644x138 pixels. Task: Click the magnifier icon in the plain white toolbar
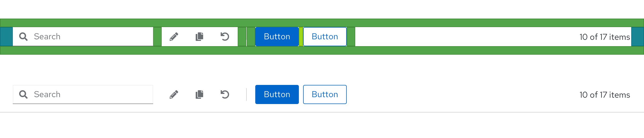coord(23,94)
